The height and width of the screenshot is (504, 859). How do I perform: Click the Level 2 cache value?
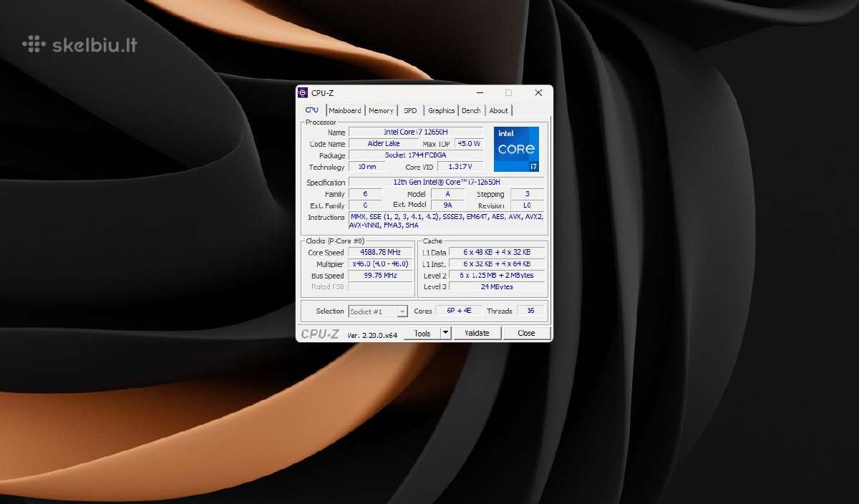point(497,276)
